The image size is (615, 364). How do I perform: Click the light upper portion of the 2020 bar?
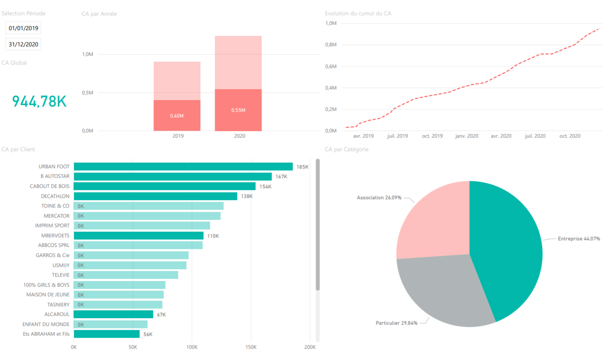[238, 62]
